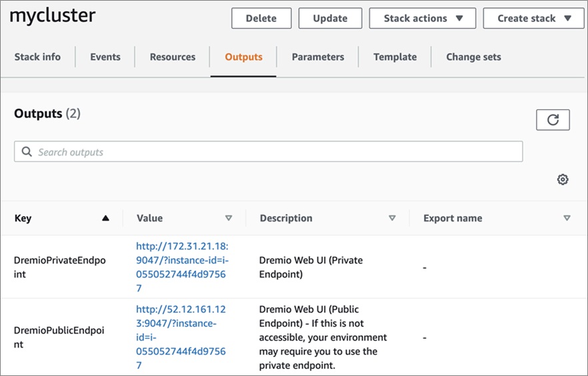Open the Create stack dropdown

coord(533,19)
